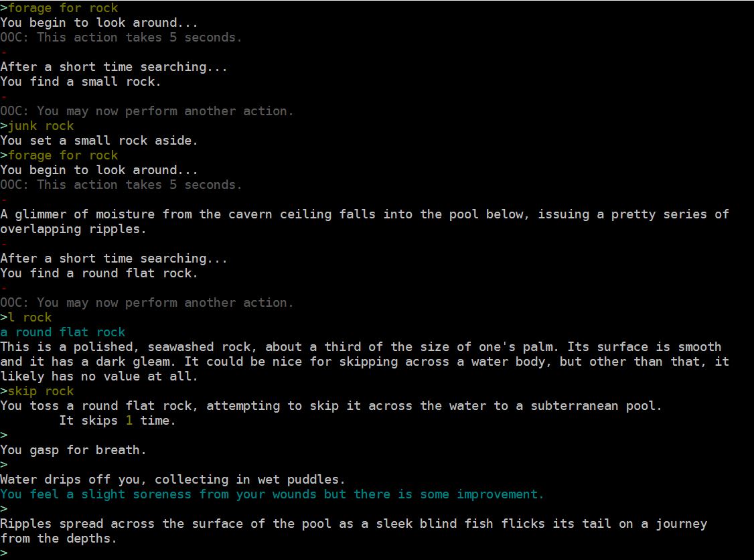Click the cyan 'a round flat rock' title
The width and height of the screenshot is (754, 560).
63,332
